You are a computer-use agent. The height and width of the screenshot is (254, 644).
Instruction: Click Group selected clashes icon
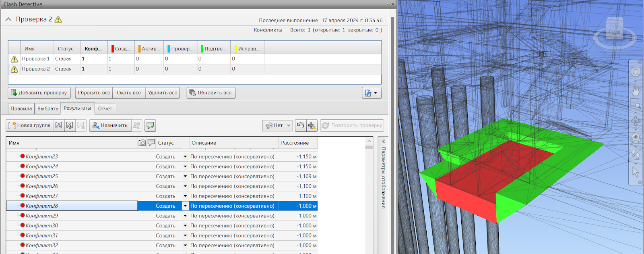pyautogui.click(x=59, y=125)
